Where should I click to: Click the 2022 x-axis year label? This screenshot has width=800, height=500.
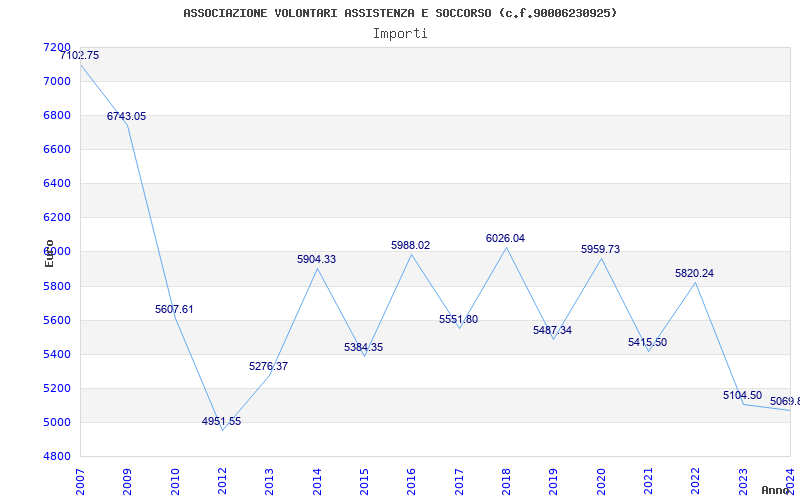696,481
